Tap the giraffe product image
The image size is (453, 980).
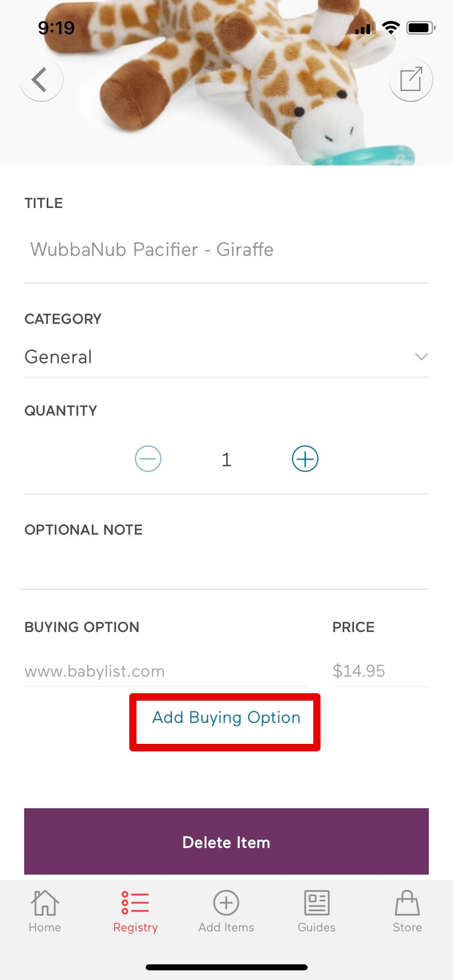click(x=226, y=82)
